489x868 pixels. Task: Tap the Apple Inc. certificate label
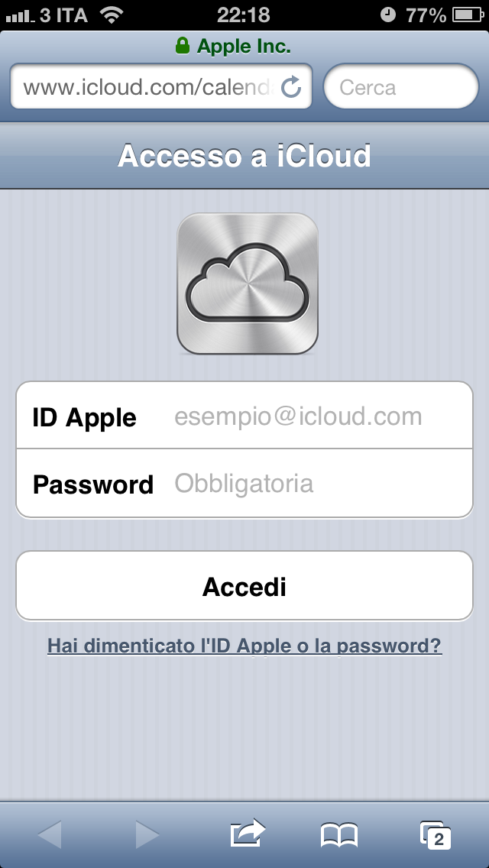(x=244, y=47)
